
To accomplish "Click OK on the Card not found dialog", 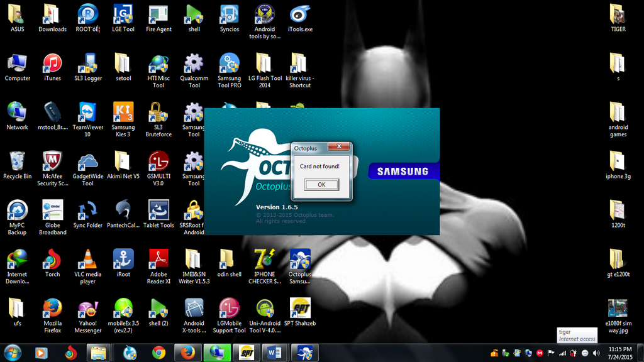I will pyautogui.click(x=321, y=185).
